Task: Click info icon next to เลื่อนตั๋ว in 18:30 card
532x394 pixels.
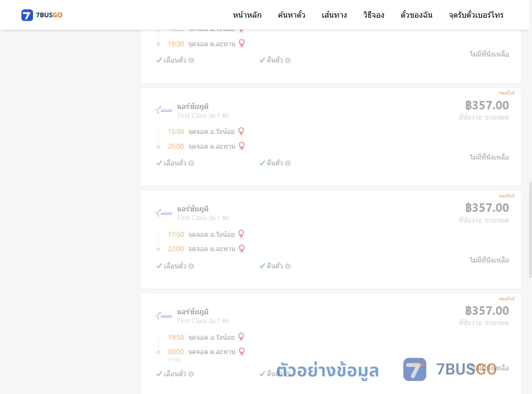Action: click(191, 61)
